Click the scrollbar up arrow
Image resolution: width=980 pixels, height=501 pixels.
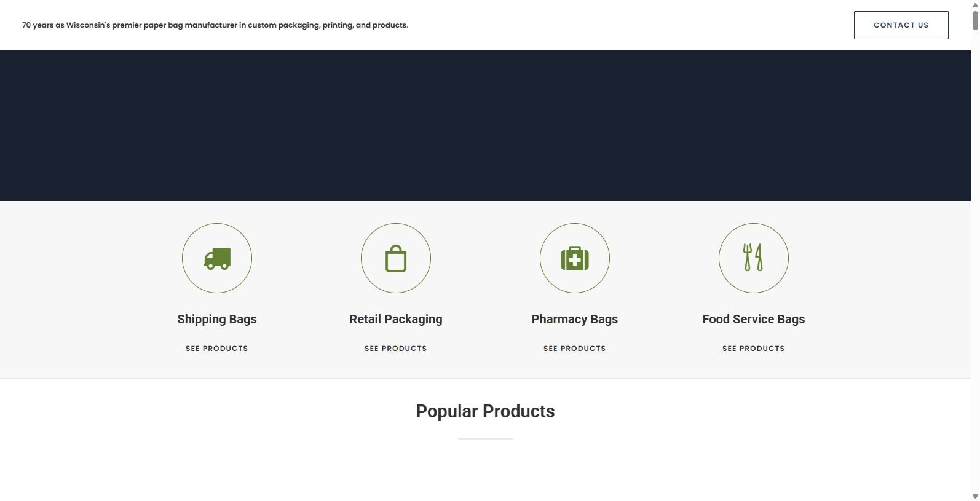point(975,4)
